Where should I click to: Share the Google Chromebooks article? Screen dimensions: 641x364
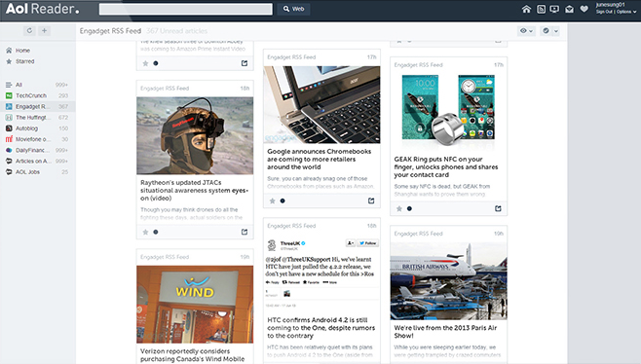point(371,200)
